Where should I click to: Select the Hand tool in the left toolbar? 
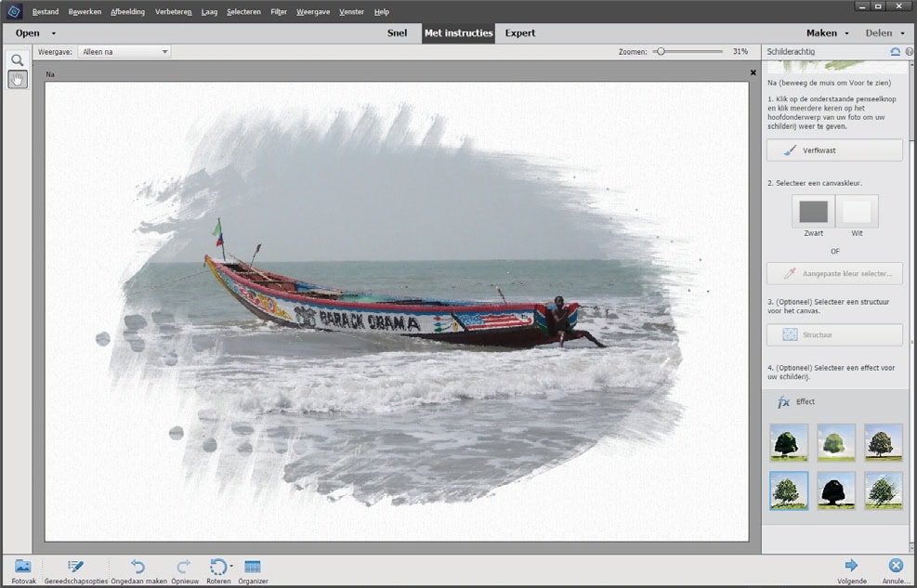pos(18,79)
